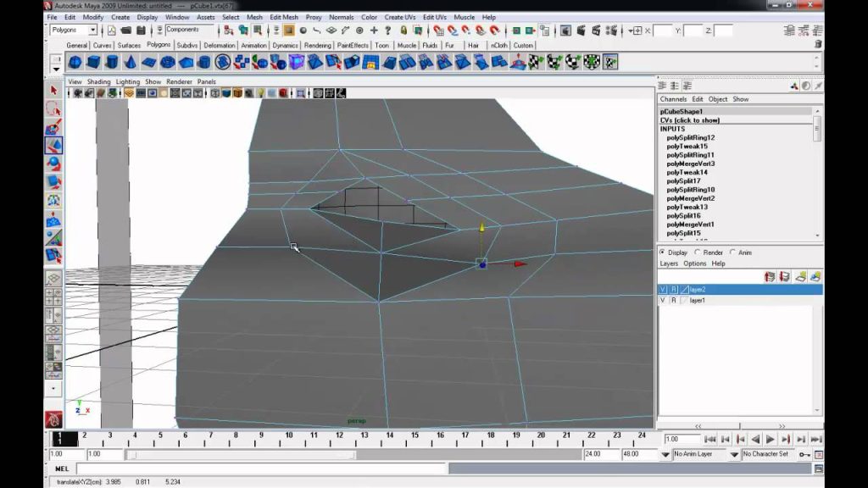Viewport: 868px width, 488px height.
Task: Open the Normals menu
Action: pyautogui.click(x=341, y=17)
